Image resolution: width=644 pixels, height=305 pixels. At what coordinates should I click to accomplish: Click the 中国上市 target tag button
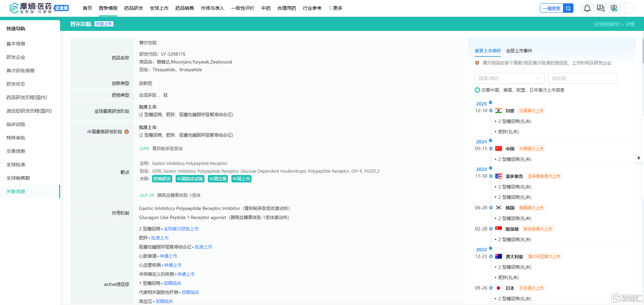point(241,179)
